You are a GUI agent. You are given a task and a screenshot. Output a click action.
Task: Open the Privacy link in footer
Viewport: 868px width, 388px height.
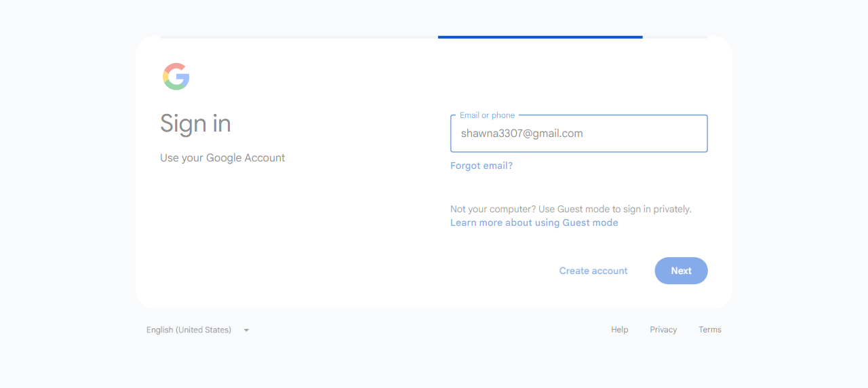tap(663, 330)
